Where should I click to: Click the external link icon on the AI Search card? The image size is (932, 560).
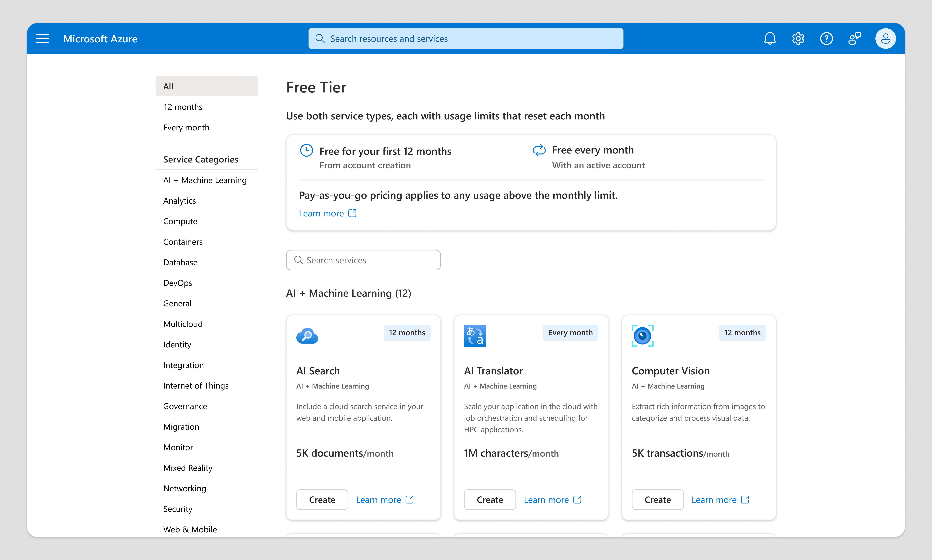point(409,500)
